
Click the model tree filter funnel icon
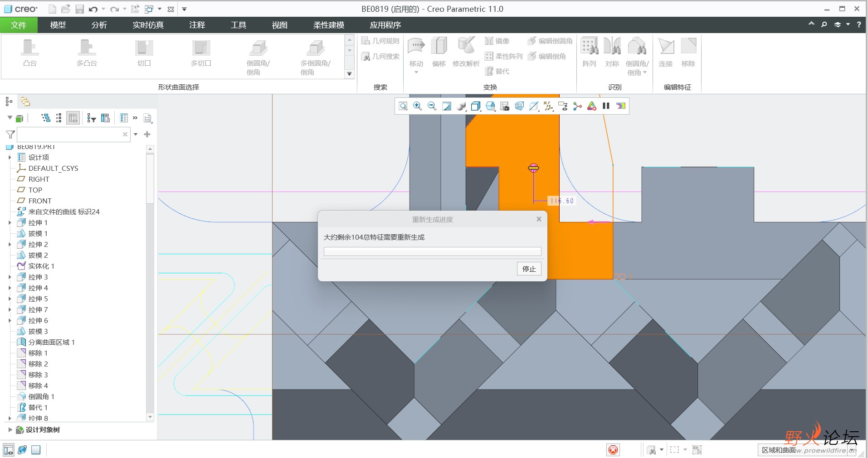coord(10,135)
